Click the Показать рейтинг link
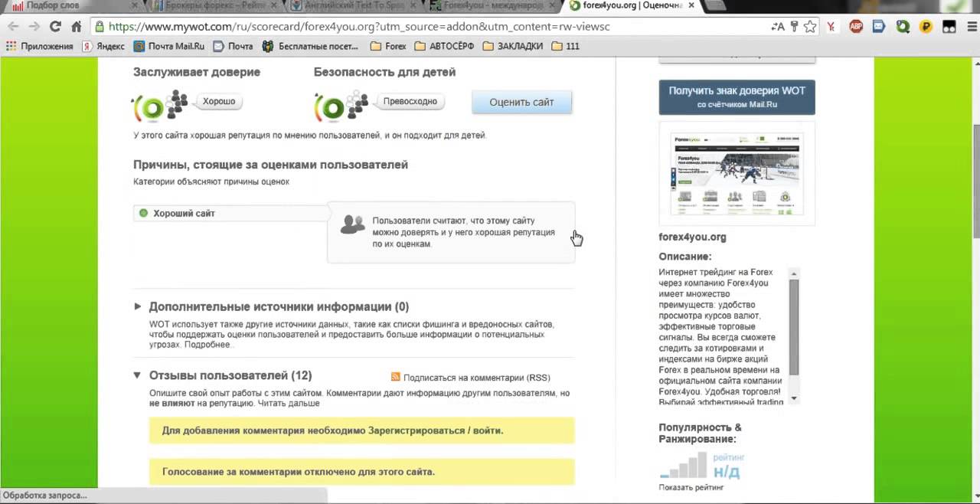Image resolution: width=980 pixels, height=504 pixels. pyautogui.click(x=691, y=487)
